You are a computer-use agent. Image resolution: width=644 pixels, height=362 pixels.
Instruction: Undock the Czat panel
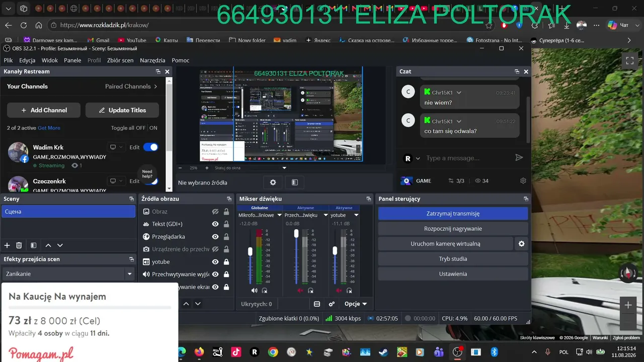[517, 72]
